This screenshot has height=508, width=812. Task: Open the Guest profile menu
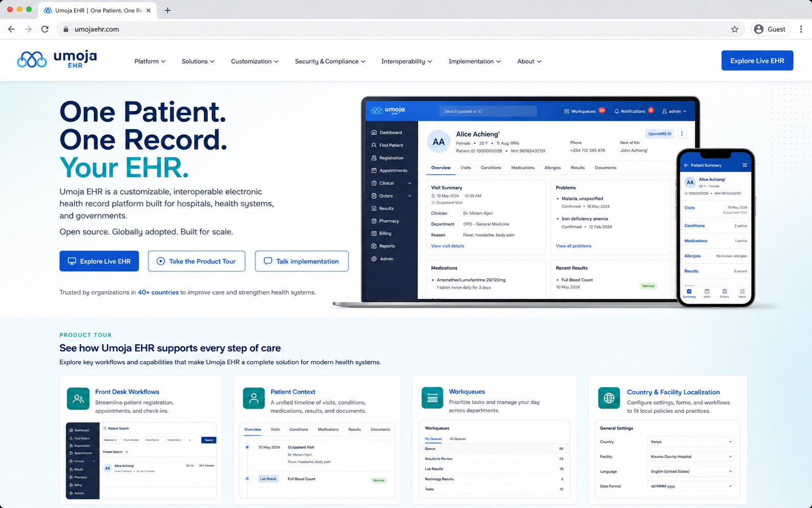point(771,29)
